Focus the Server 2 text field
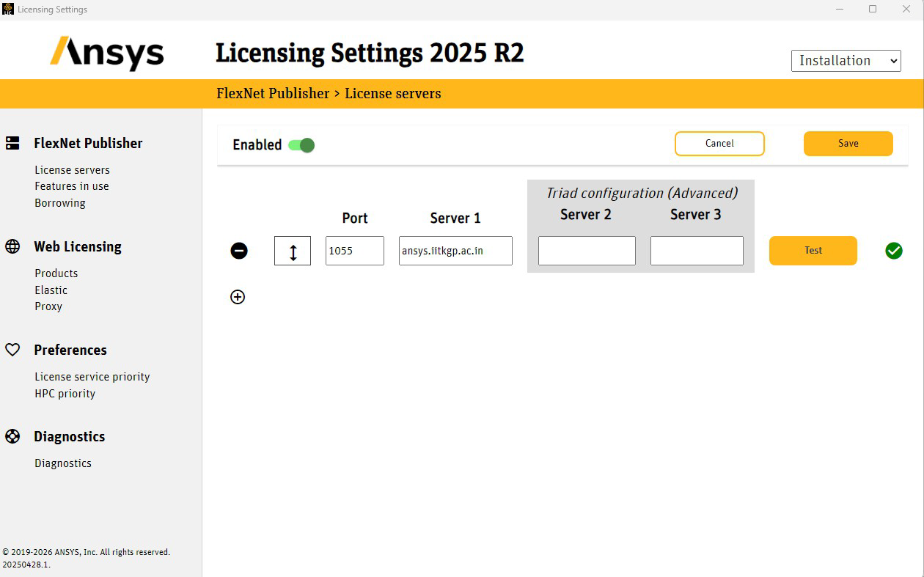924x577 pixels. click(x=587, y=251)
